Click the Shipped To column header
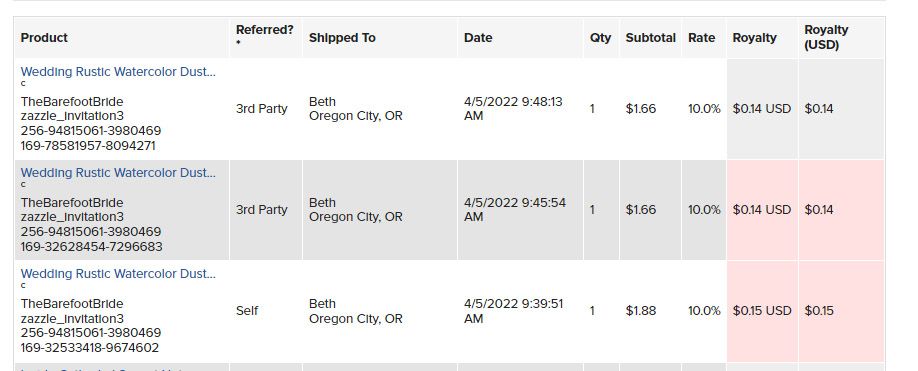This screenshot has width=918, height=371. pyautogui.click(x=342, y=37)
